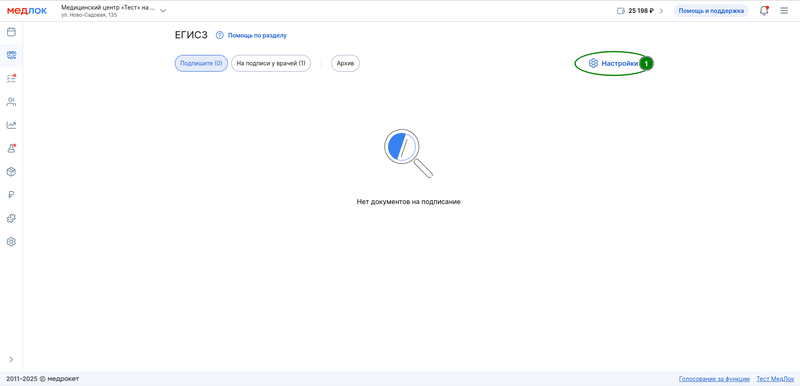Click the ул. Ново-Садовая, 135 address
This screenshot has height=386, width=800.
(x=89, y=15)
